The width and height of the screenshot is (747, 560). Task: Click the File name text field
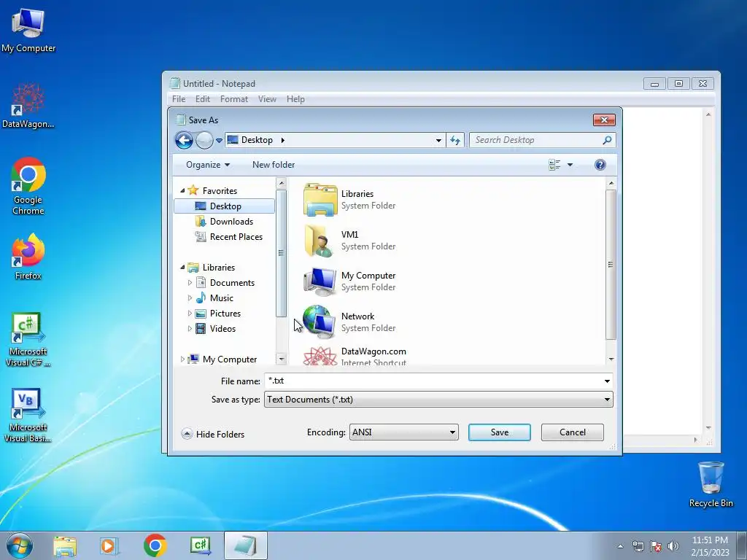pos(433,381)
